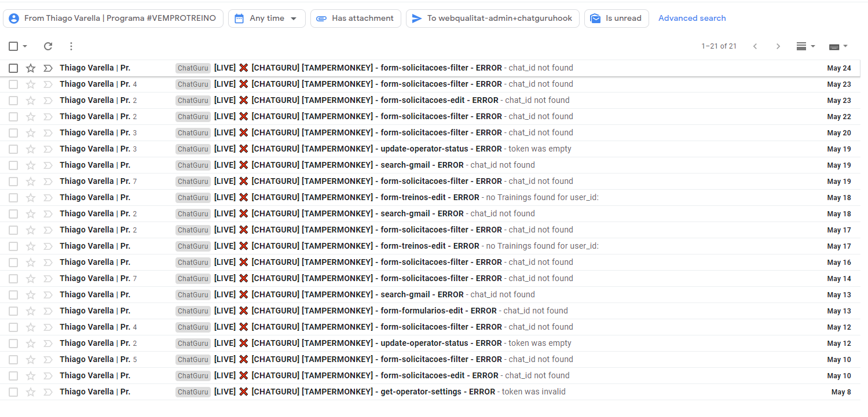Click the May 16 date of the email
The height and width of the screenshot is (417, 868).
click(839, 263)
